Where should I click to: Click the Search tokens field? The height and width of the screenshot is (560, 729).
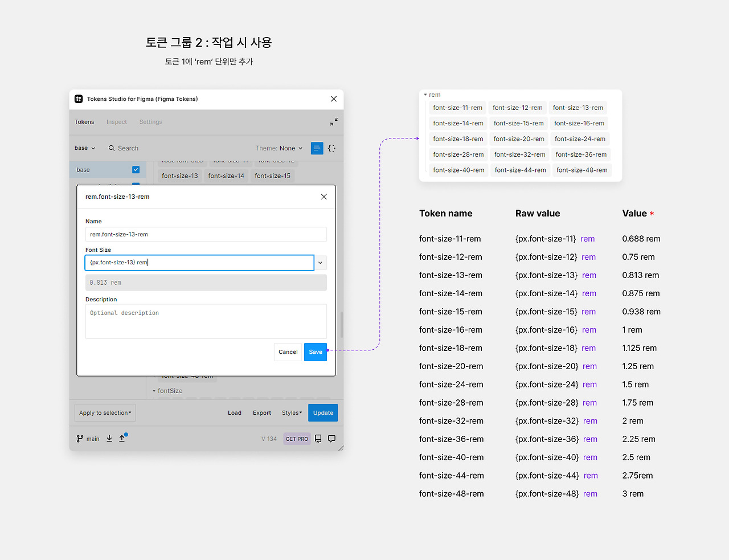[128, 148]
